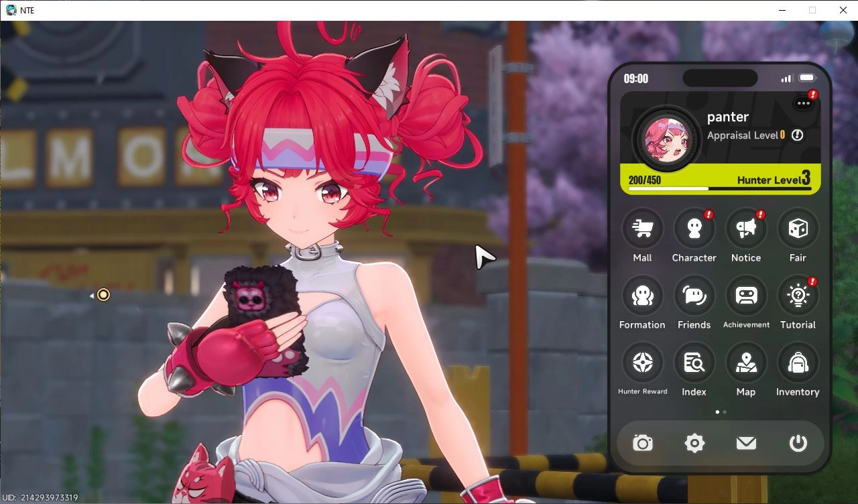Open the Fair dice icon
Image resolution: width=858 pixels, height=504 pixels.
(798, 229)
